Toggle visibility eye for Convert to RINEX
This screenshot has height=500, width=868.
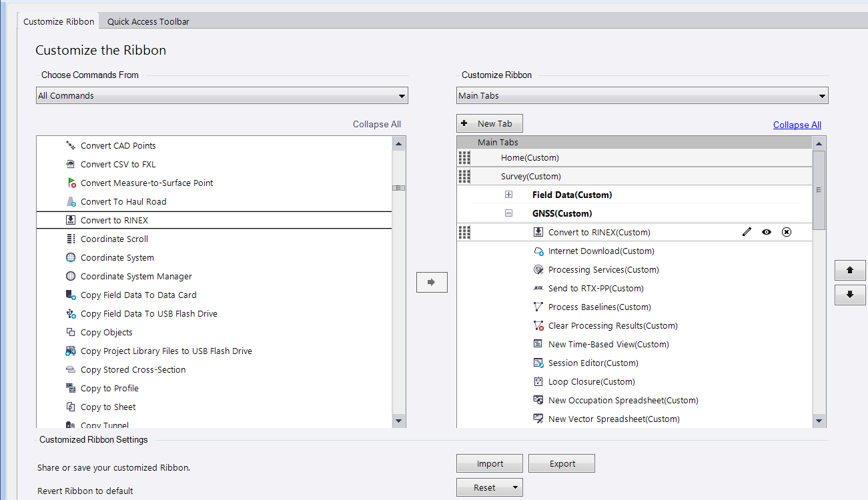[x=767, y=232]
